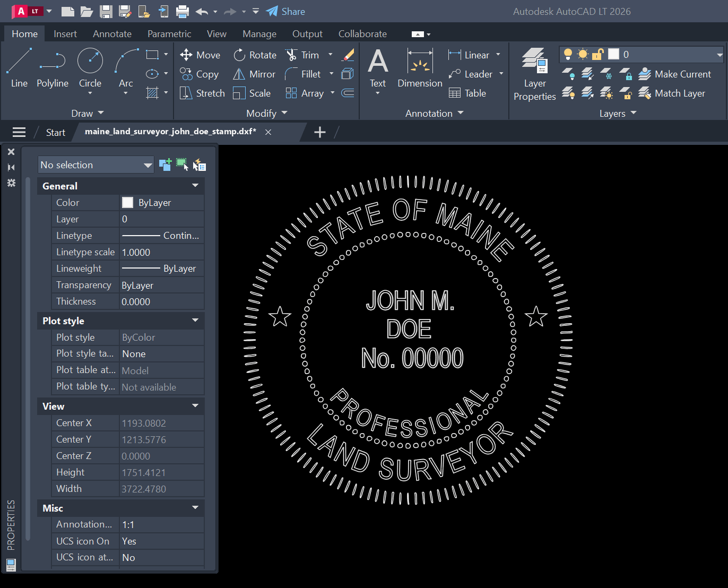
Task: Toggle layer on/off lightbulb in layer dropdown
Action: pos(568,54)
